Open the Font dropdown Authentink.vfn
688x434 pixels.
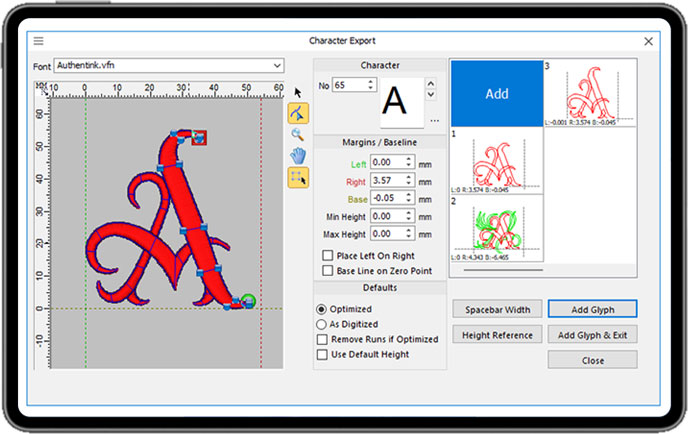169,66
